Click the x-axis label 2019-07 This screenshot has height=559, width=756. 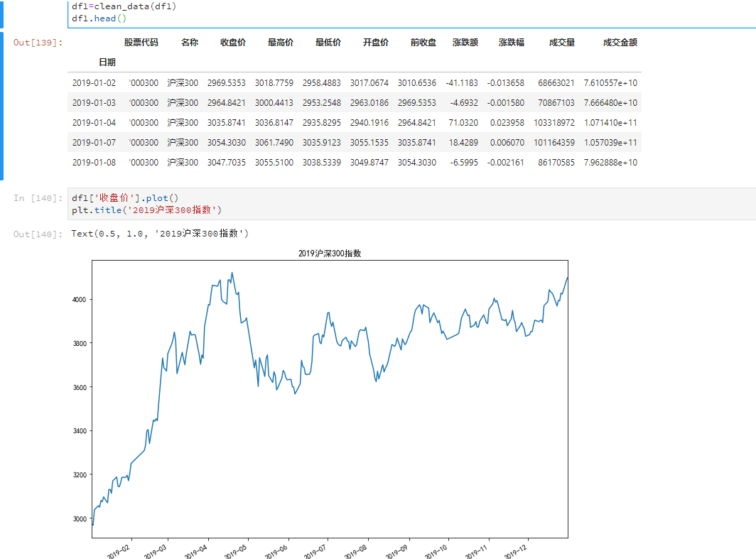[x=315, y=551]
